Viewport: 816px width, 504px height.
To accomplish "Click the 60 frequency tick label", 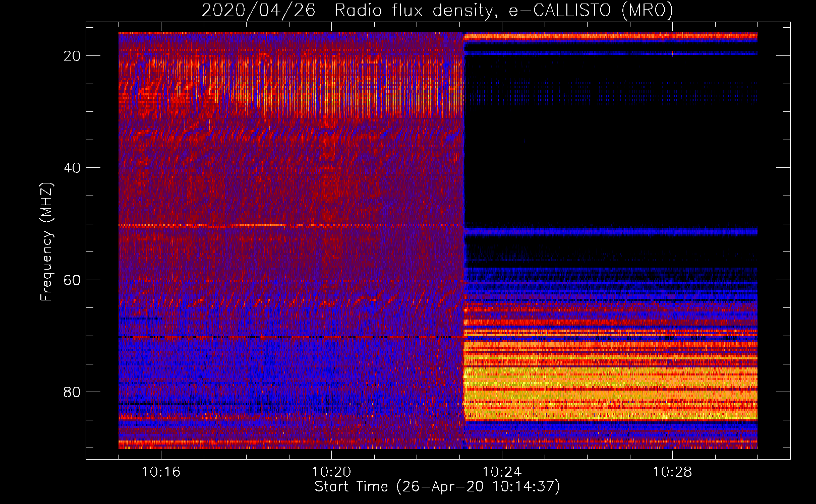I will 72,280.
